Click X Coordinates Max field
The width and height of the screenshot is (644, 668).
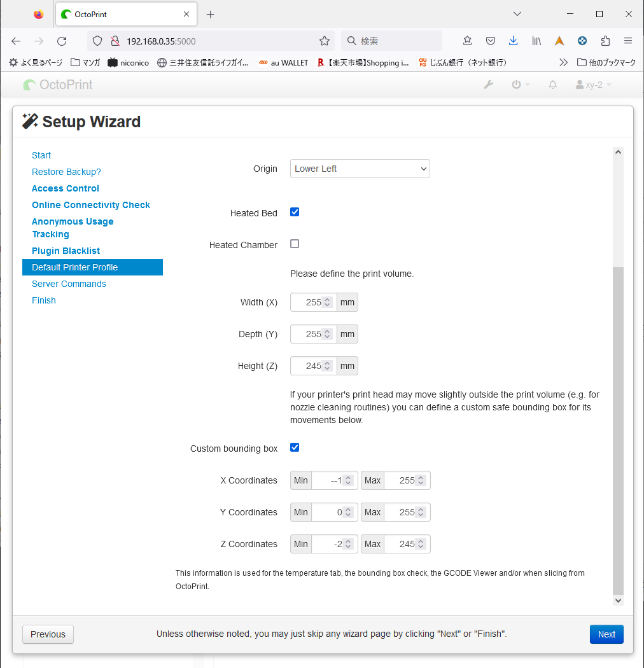click(407, 480)
